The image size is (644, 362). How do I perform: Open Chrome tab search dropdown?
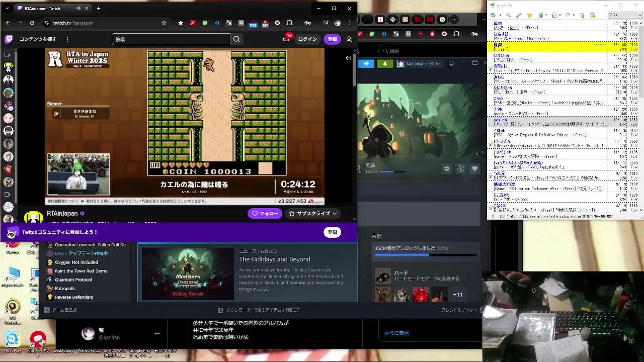7,9
